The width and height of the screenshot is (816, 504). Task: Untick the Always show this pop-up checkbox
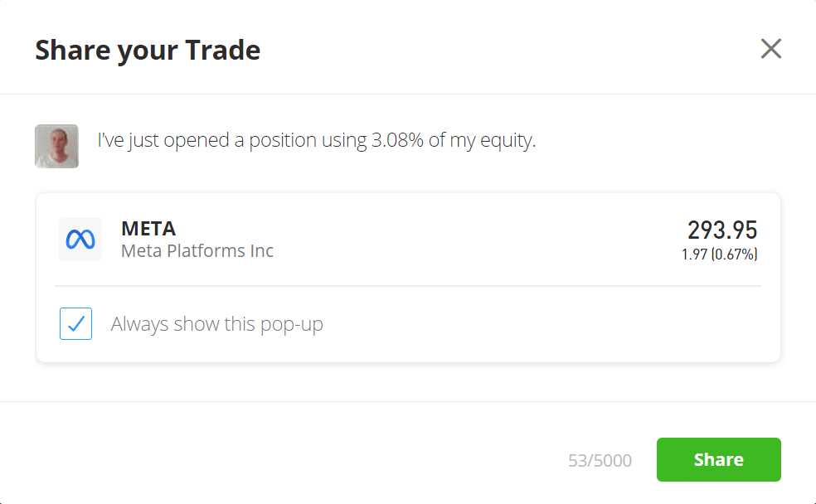[76, 323]
